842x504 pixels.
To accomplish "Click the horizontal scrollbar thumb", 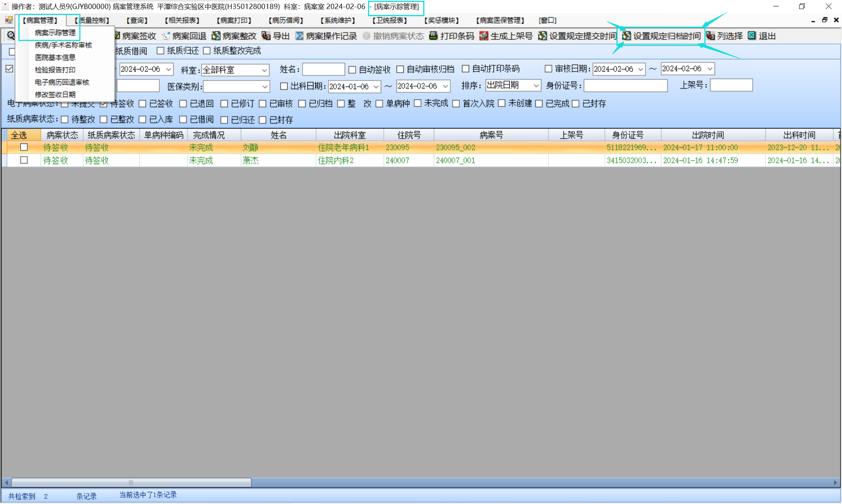I will click(131, 482).
